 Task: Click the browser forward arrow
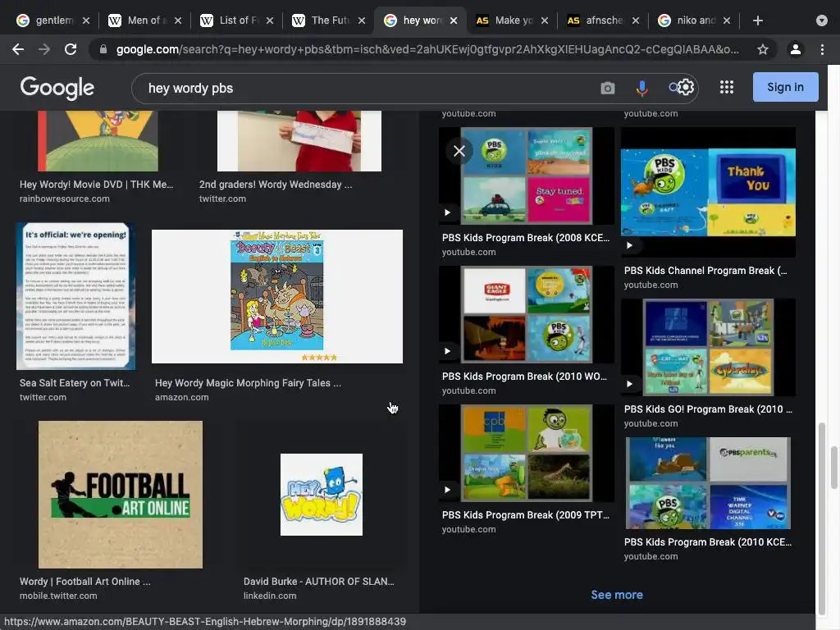click(44, 49)
